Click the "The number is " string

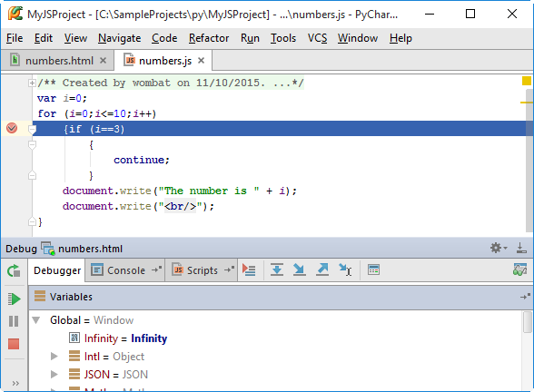(x=209, y=191)
